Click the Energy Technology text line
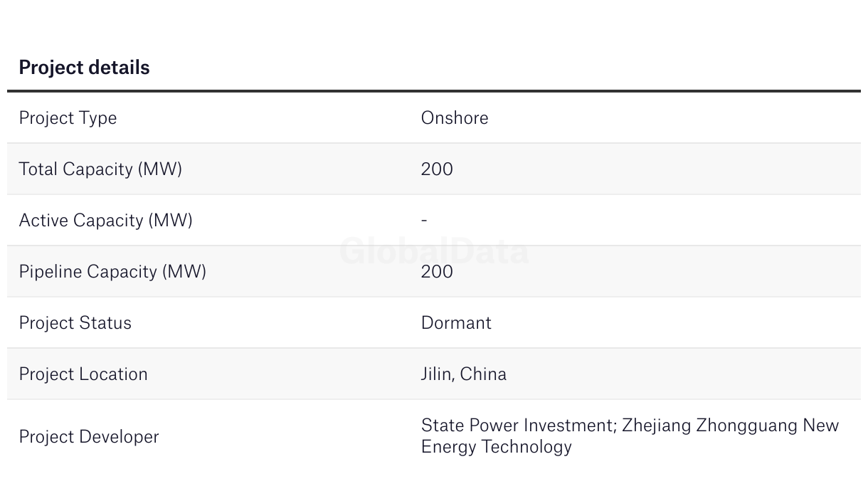The width and height of the screenshot is (868, 501). point(497,447)
